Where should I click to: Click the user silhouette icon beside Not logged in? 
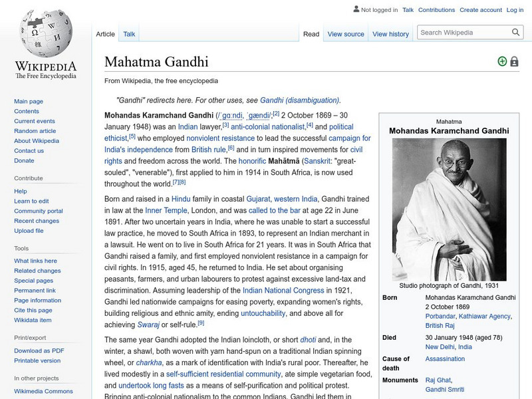(x=356, y=9)
